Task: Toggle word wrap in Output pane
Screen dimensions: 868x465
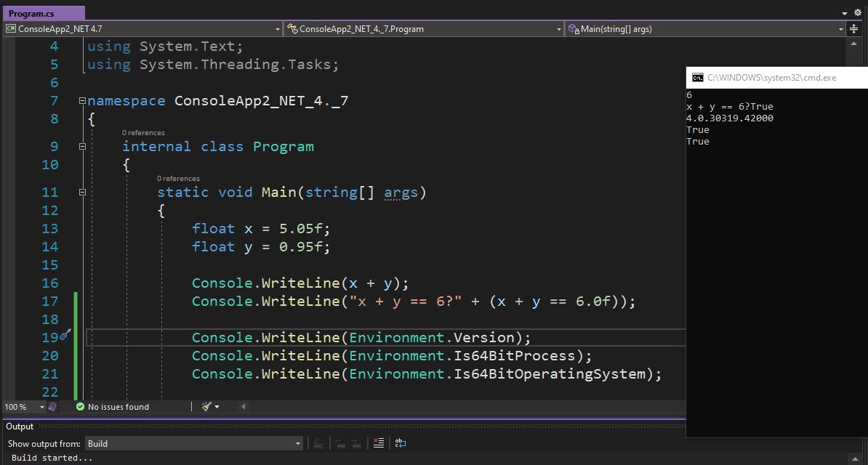Action: pyautogui.click(x=401, y=443)
